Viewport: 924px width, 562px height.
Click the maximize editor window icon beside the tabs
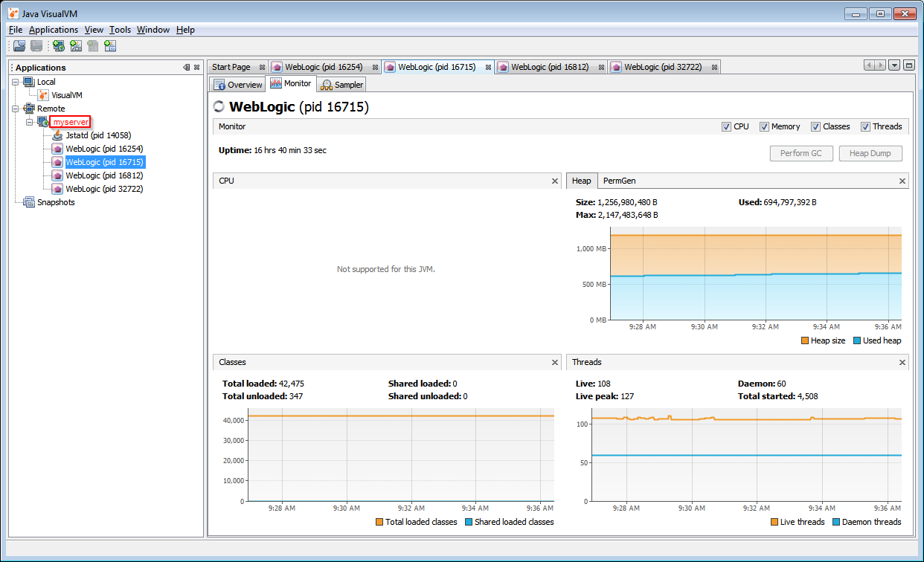pos(909,65)
